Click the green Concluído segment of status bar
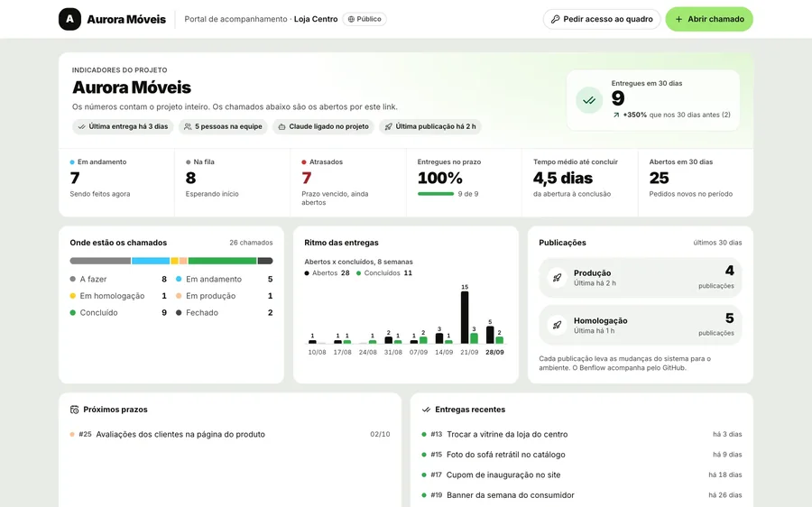The height and width of the screenshot is (507, 812). 222,261
